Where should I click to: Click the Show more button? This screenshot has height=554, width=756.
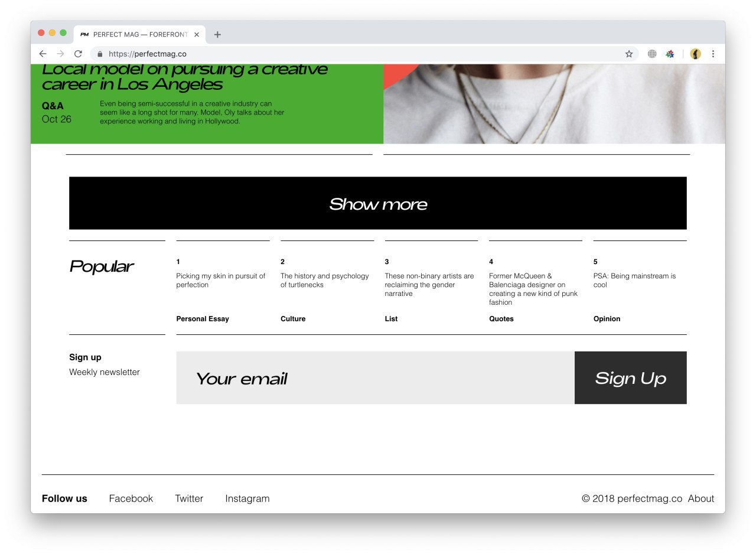coord(378,203)
